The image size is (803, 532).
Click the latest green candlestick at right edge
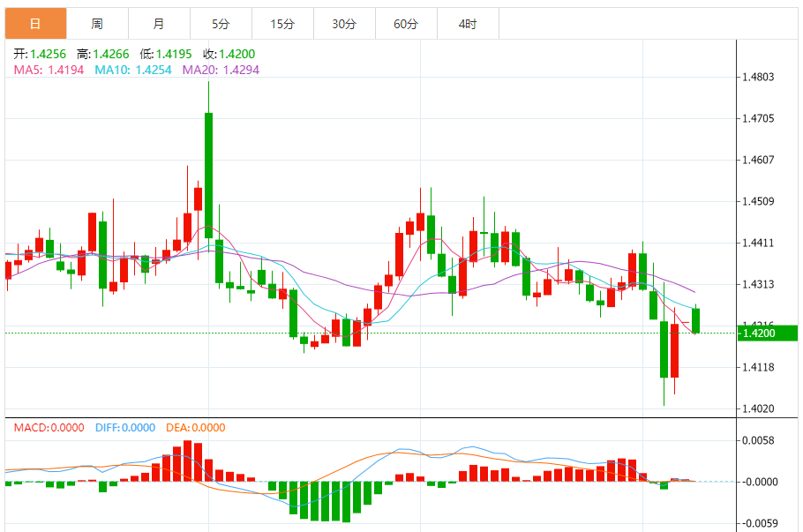tap(695, 321)
